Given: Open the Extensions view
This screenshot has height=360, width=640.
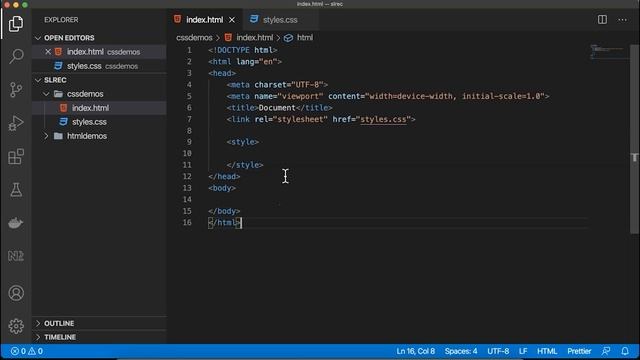Looking at the screenshot, I should point(16,156).
